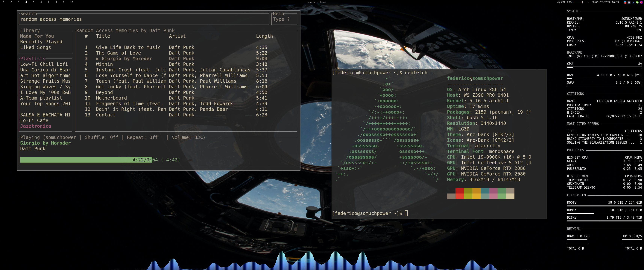
Task: Open the Liked Songs library entry
Action: 36,47
